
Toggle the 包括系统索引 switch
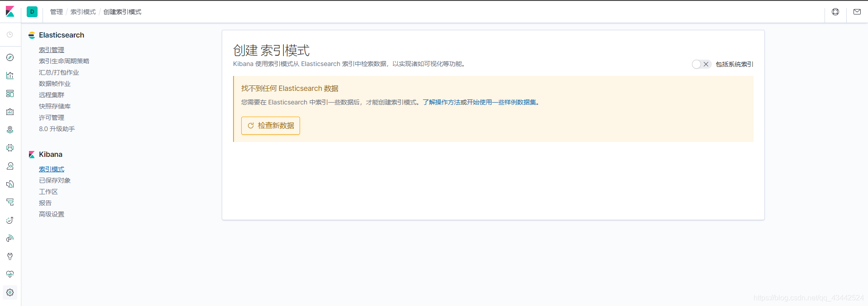click(701, 64)
